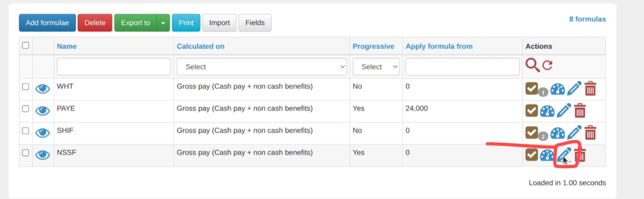This screenshot has width=644, height=199.
Task: Expand the Export to dropdown arrow
Action: click(x=163, y=23)
